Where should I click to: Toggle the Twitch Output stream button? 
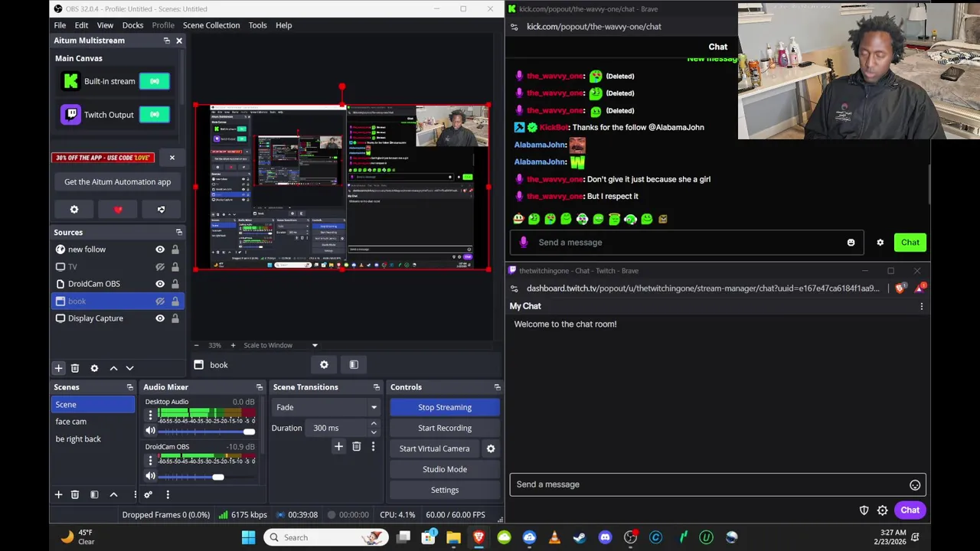(155, 115)
